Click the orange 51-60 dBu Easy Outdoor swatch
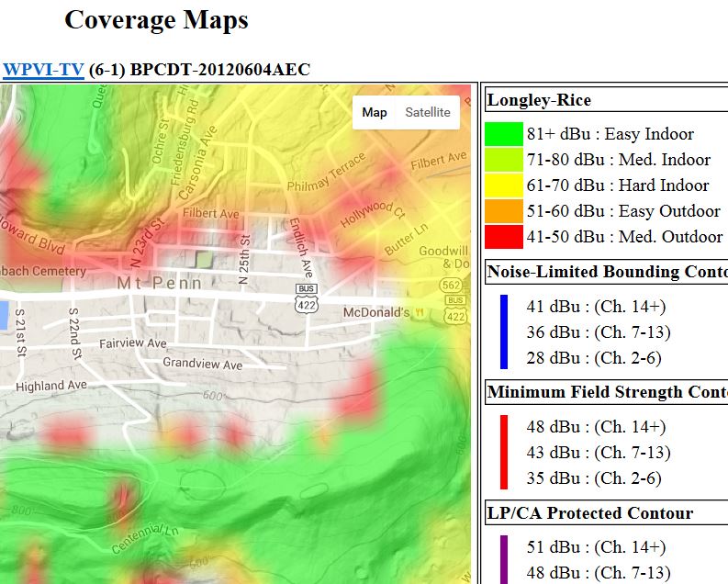The width and height of the screenshot is (728, 584). 503,211
